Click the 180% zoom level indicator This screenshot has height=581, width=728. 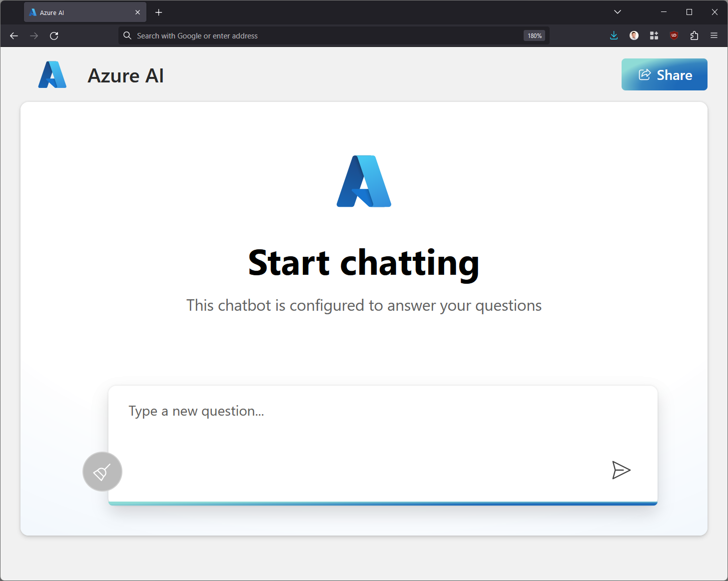pos(534,36)
